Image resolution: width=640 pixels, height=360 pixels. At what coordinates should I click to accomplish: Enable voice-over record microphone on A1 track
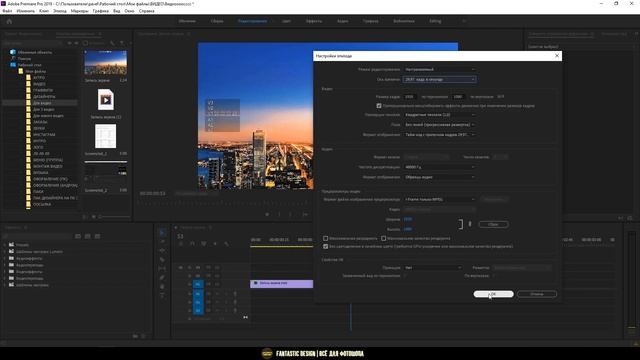[x=235, y=293]
